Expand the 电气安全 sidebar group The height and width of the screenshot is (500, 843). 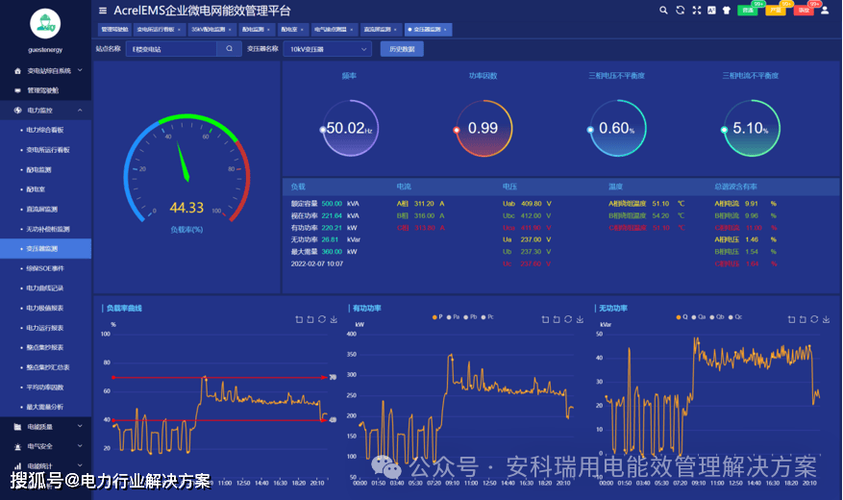46,446
